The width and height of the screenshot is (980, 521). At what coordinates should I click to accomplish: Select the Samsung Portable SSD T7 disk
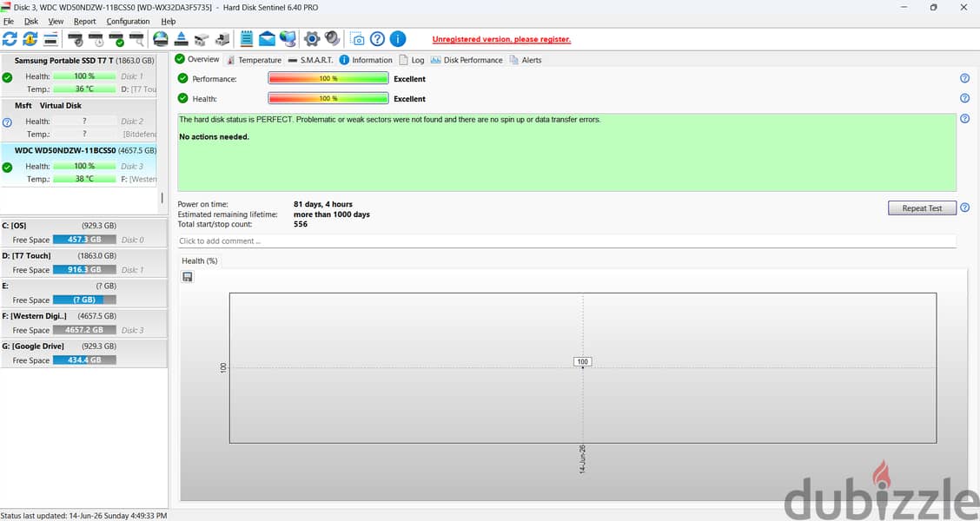click(x=79, y=75)
